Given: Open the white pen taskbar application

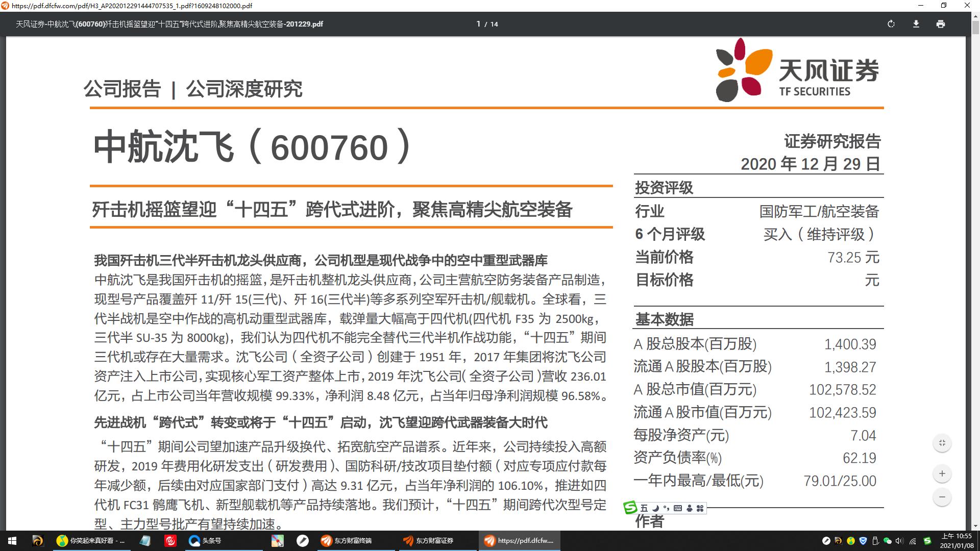Looking at the screenshot, I should pos(303,541).
